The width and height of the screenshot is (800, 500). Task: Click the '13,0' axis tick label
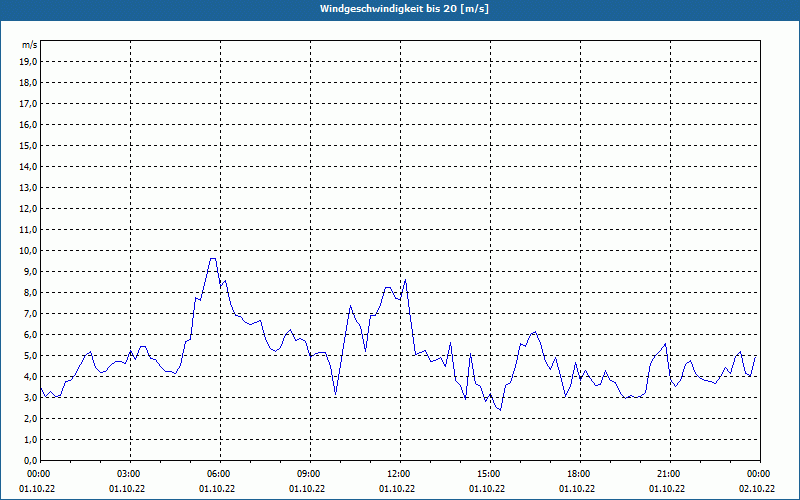(28, 187)
